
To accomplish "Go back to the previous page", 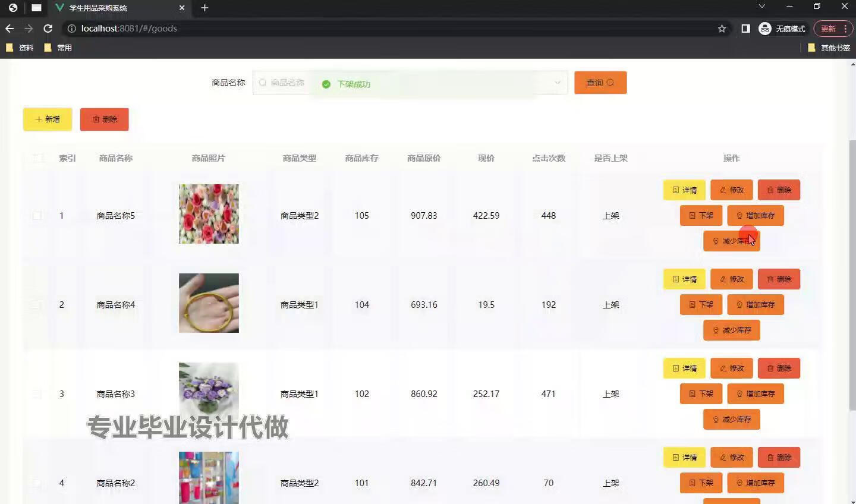I will point(10,29).
